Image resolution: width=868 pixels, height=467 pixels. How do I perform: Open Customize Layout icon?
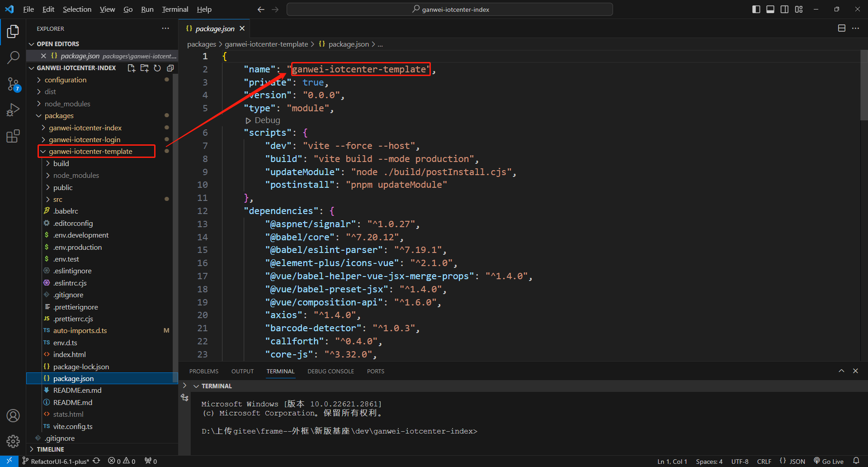point(799,9)
